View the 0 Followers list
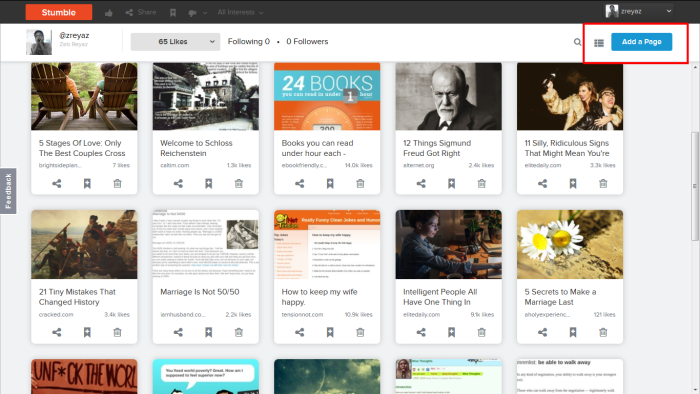Viewport: 700px width, 394px height. coord(307,41)
